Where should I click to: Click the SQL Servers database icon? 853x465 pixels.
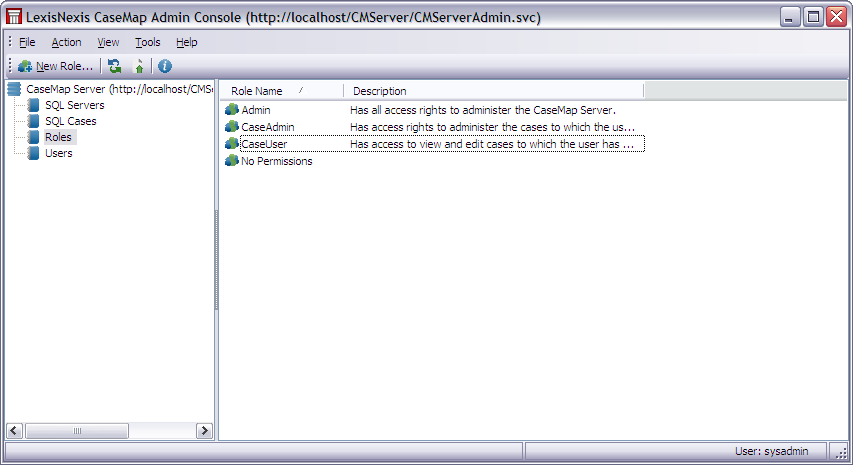click(x=34, y=105)
